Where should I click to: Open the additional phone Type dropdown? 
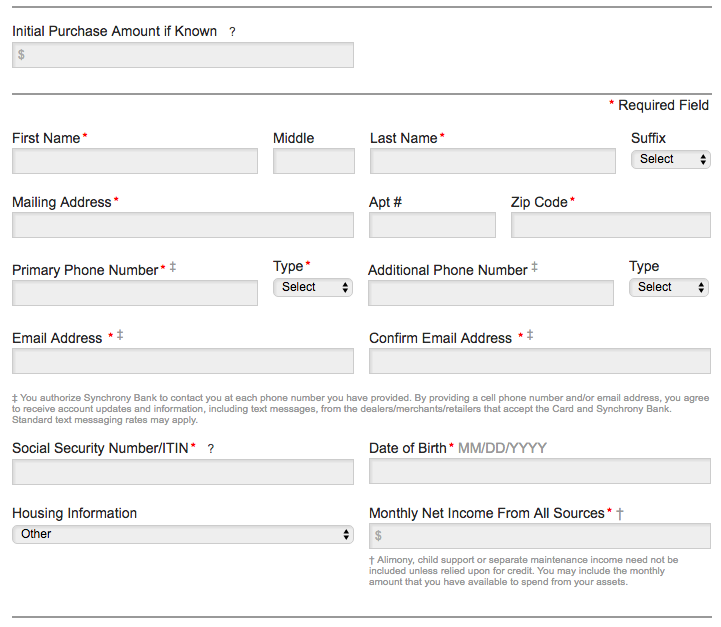point(669,287)
